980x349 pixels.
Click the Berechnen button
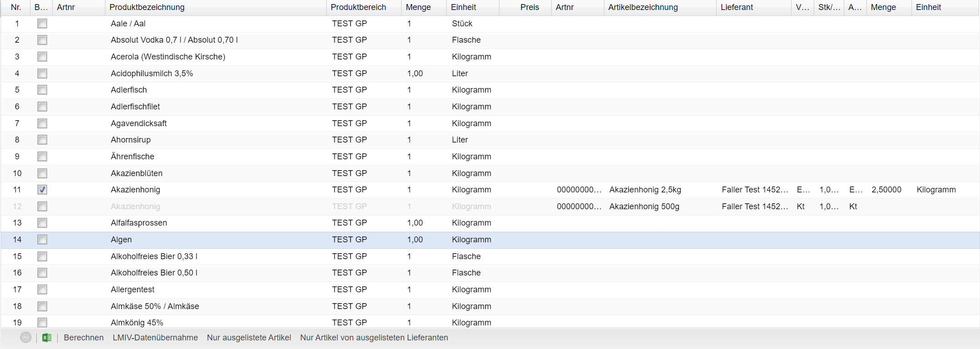[84, 338]
